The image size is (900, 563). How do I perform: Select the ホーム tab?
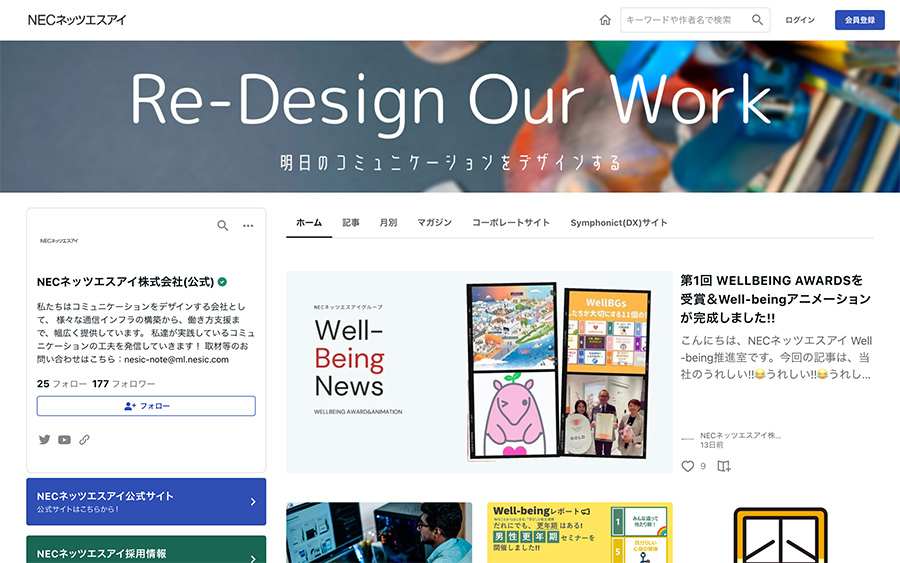(x=309, y=223)
